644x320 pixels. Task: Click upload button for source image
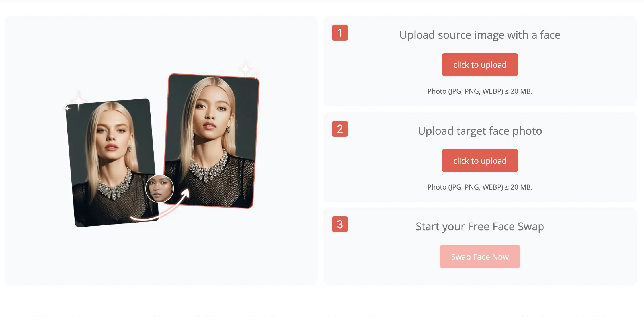pos(480,65)
